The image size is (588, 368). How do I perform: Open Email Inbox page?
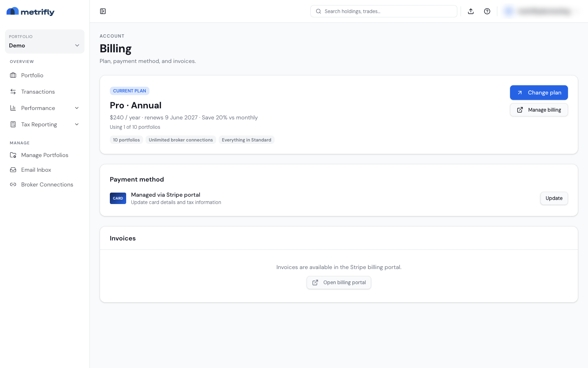pyautogui.click(x=45, y=170)
